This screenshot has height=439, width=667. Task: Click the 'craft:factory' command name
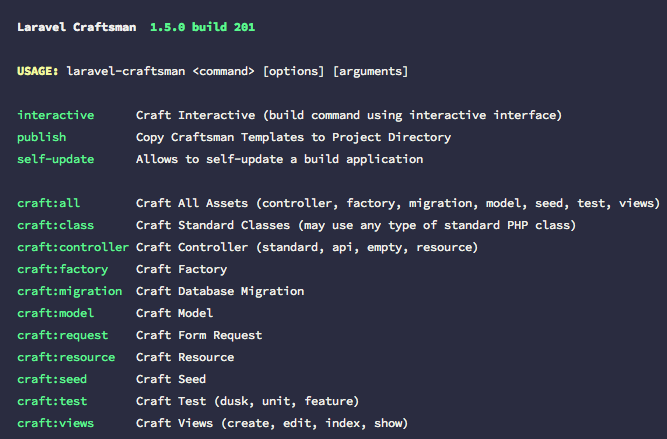tap(63, 269)
